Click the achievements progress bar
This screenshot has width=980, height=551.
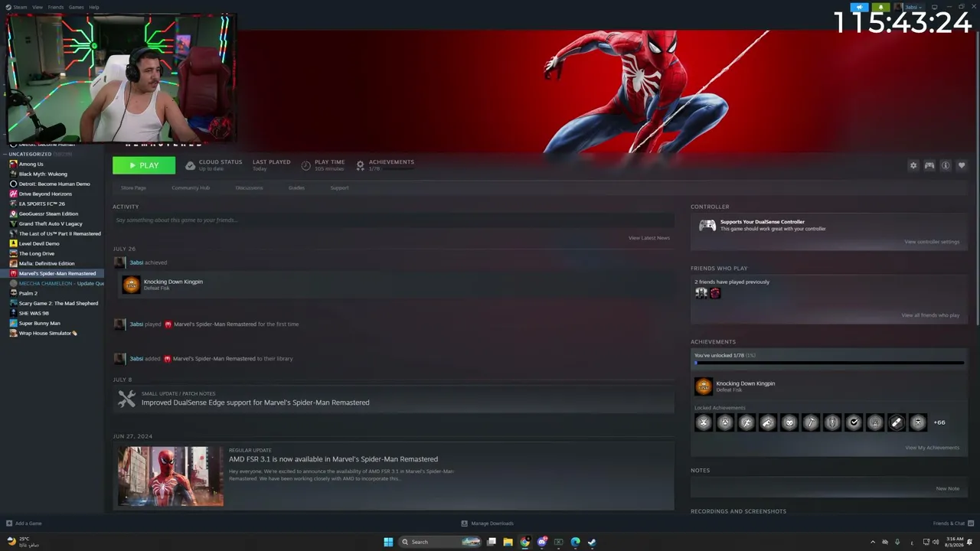[x=828, y=363]
